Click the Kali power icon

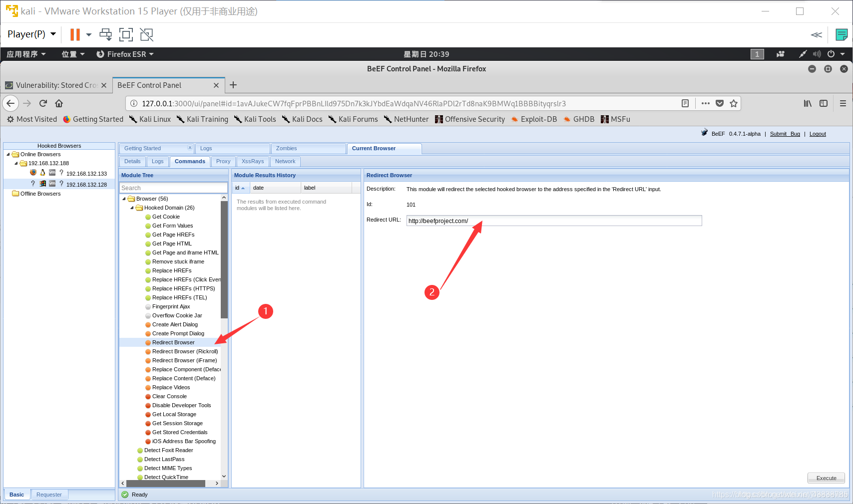click(x=831, y=54)
